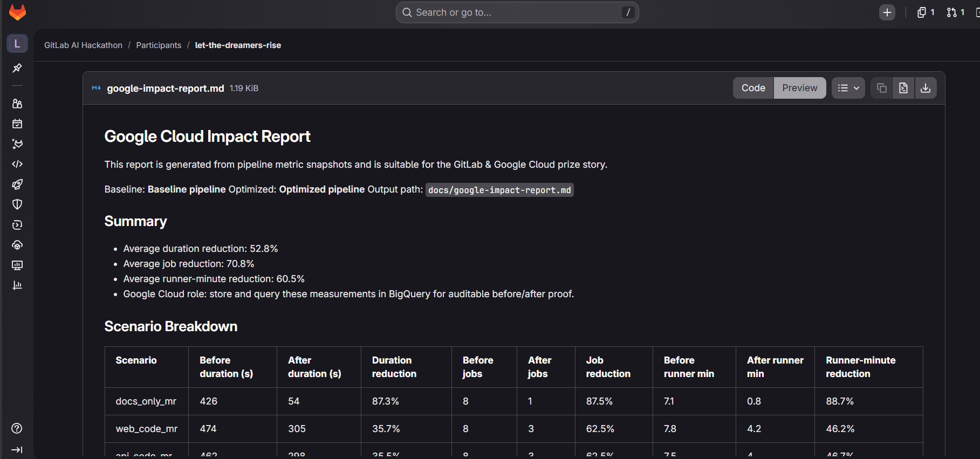
Task: Open the Pinned section pin icon
Action: point(17,68)
